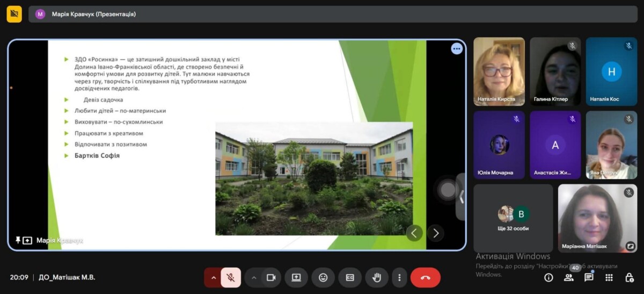Expand video settings arrow beside camera

tap(254, 277)
